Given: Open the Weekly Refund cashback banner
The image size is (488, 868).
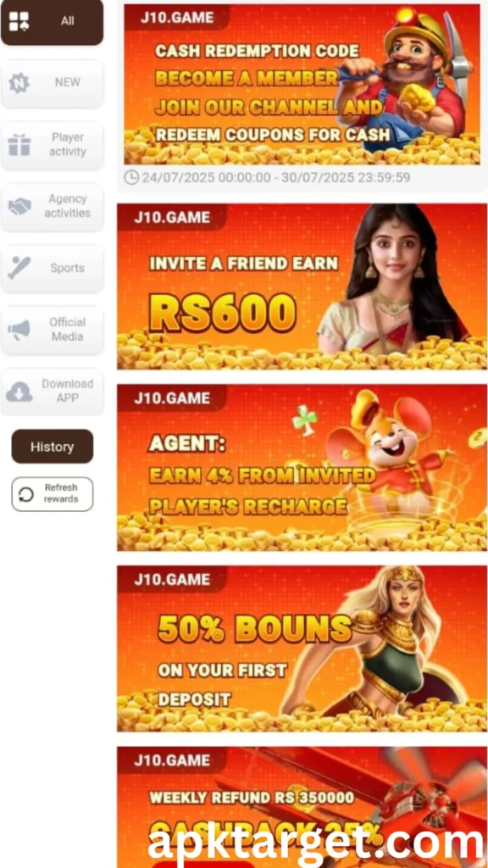Looking at the screenshot, I should point(302,807).
